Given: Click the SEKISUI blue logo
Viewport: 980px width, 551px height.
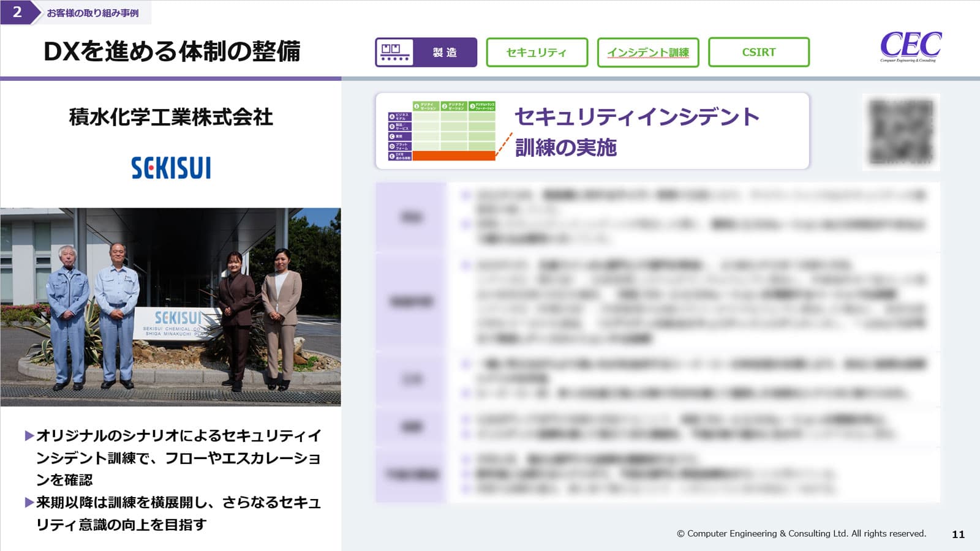Looking at the screenshot, I should tap(171, 168).
